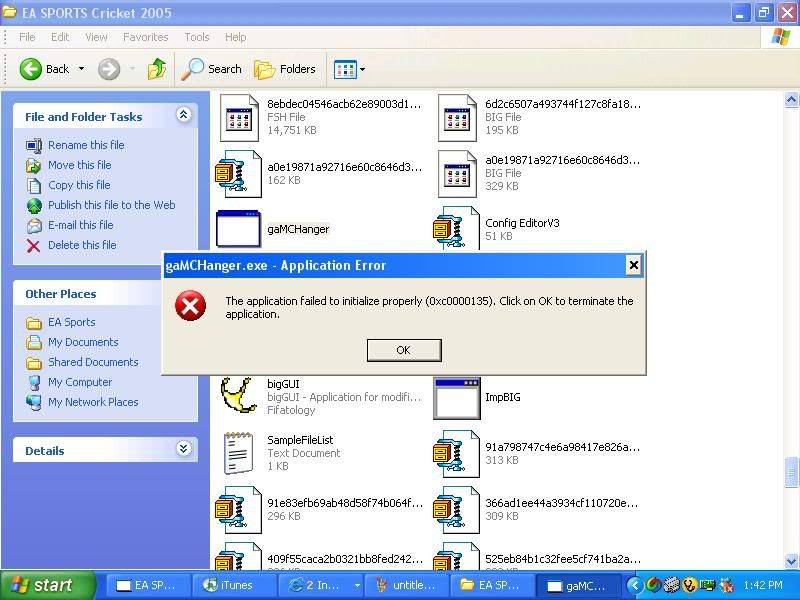The image size is (800, 600).
Task: Switch to the untitle... taskbar window
Action: click(407, 585)
